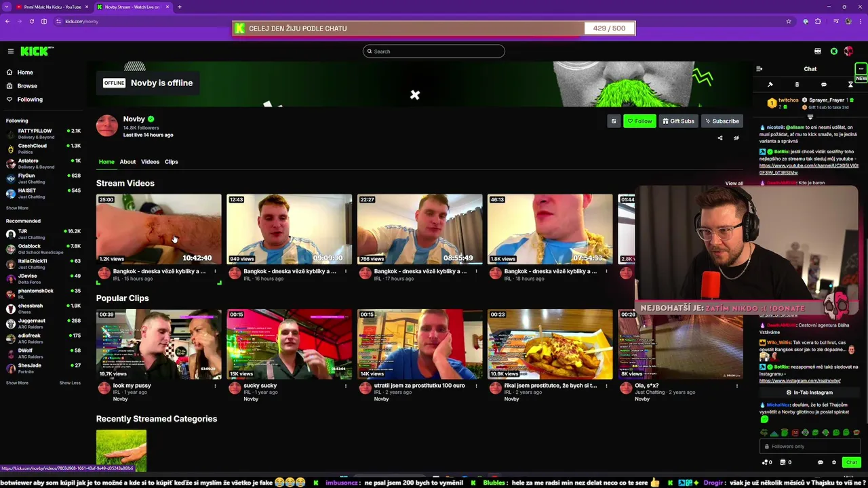Open options for 'look my pussy' clip
This screenshot has height=488, width=868.
click(216, 386)
